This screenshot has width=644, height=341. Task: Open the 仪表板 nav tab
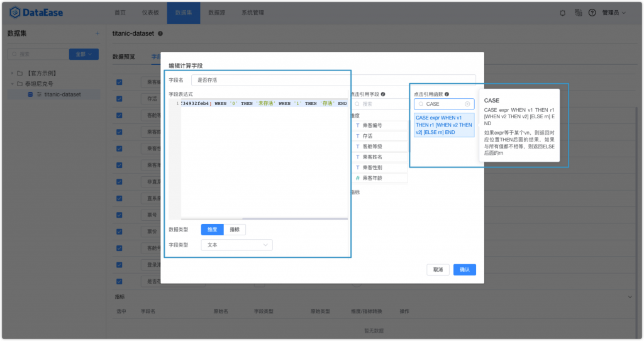(x=150, y=13)
